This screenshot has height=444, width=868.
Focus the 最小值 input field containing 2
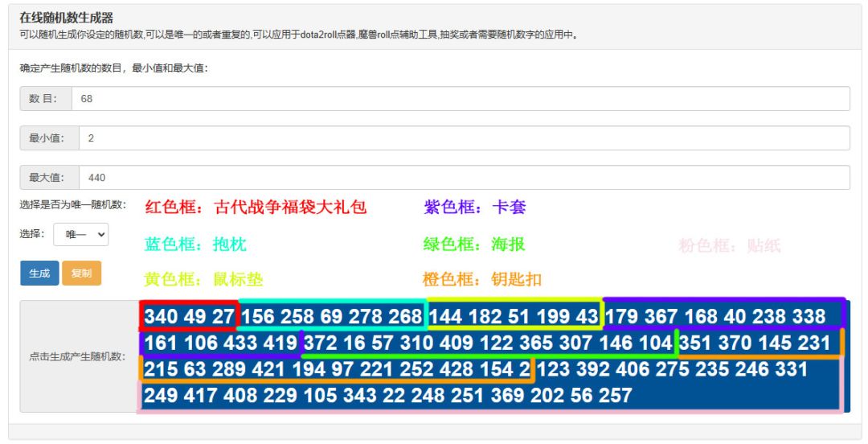[x=464, y=138]
